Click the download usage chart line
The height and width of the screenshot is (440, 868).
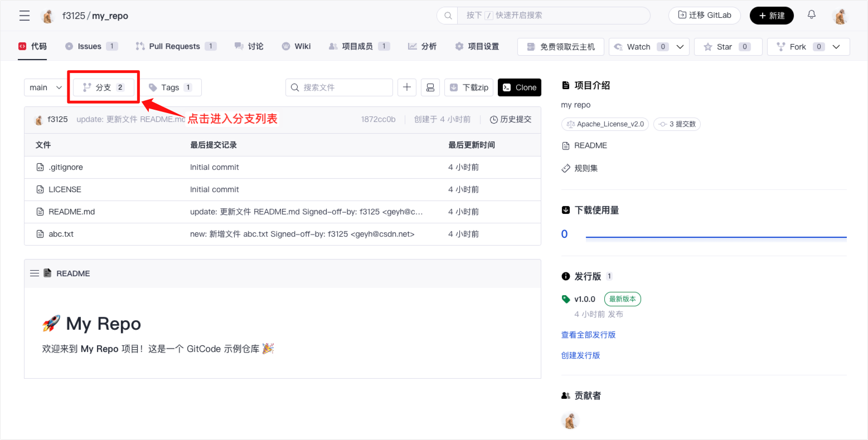click(716, 237)
